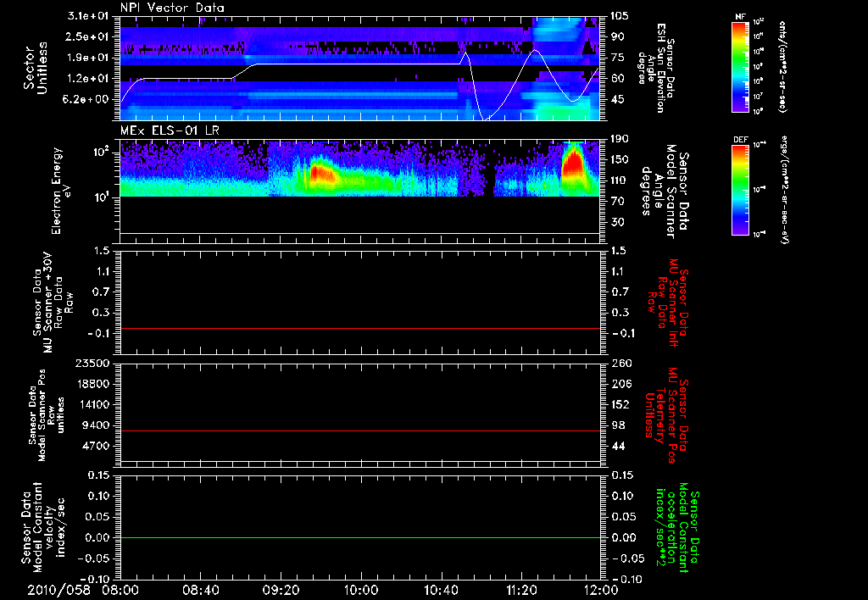Viewport: 868px width, 600px height.
Task: Click the 150 scanner angle tick label
Action: point(619,160)
